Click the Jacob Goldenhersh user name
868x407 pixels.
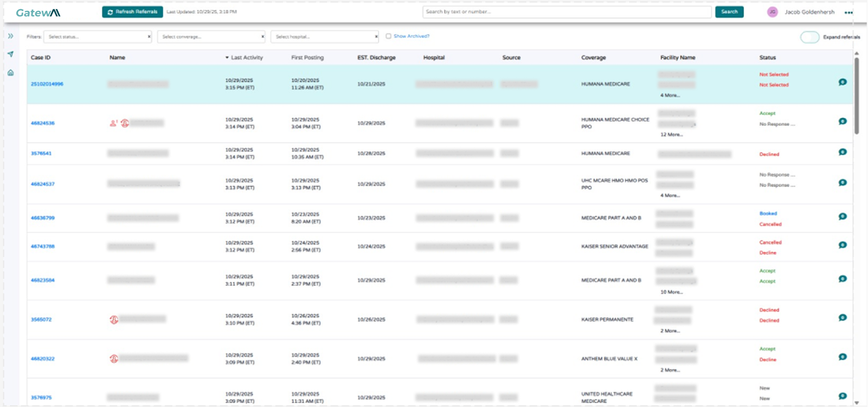click(809, 12)
